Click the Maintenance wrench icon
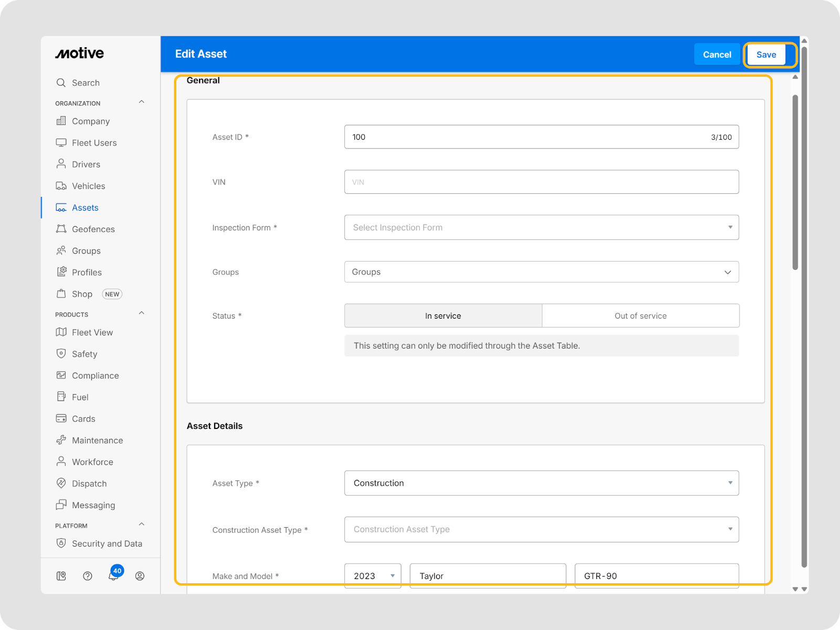Screen dimensions: 840x630 pyautogui.click(x=61, y=440)
